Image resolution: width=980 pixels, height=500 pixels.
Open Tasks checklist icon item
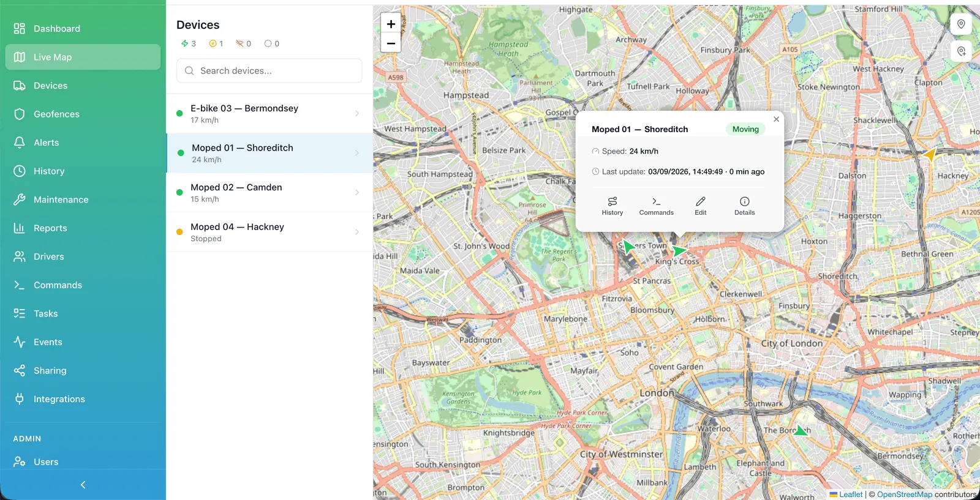(83, 313)
